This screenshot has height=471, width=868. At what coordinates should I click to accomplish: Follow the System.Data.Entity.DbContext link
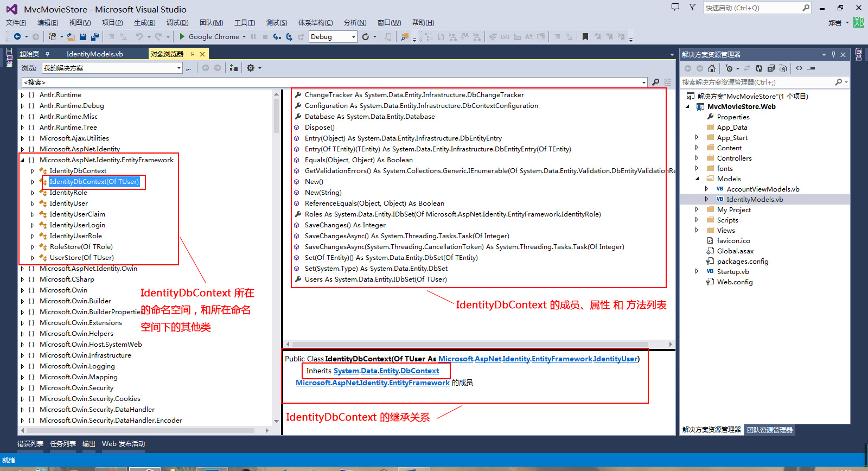tap(386, 371)
